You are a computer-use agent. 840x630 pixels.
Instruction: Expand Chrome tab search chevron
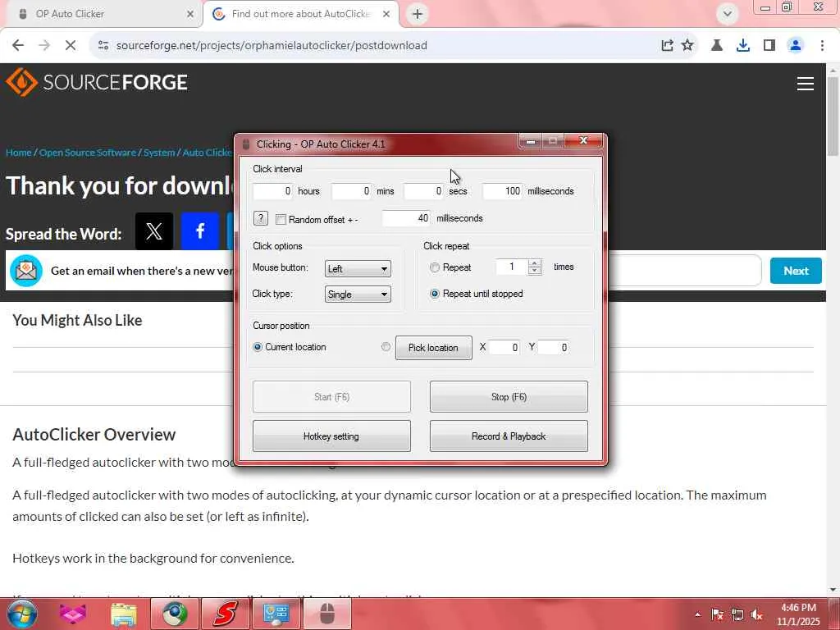point(727,14)
